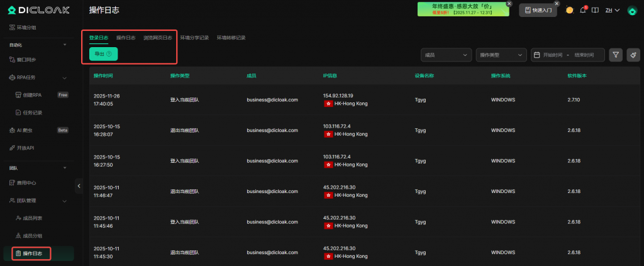Image resolution: width=644 pixels, height=266 pixels.
Task: Click timestamp 2025-10-11 11:45:46
Action: click(106, 221)
